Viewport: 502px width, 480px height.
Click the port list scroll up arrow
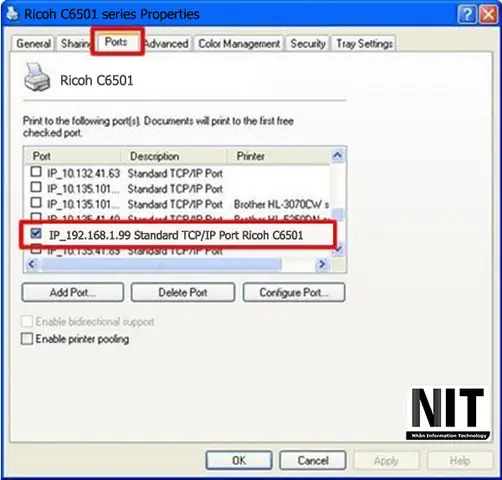338,155
